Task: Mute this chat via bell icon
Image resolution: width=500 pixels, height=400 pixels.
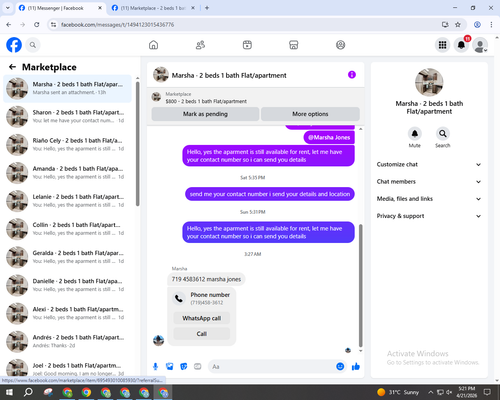Action: pos(414,134)
